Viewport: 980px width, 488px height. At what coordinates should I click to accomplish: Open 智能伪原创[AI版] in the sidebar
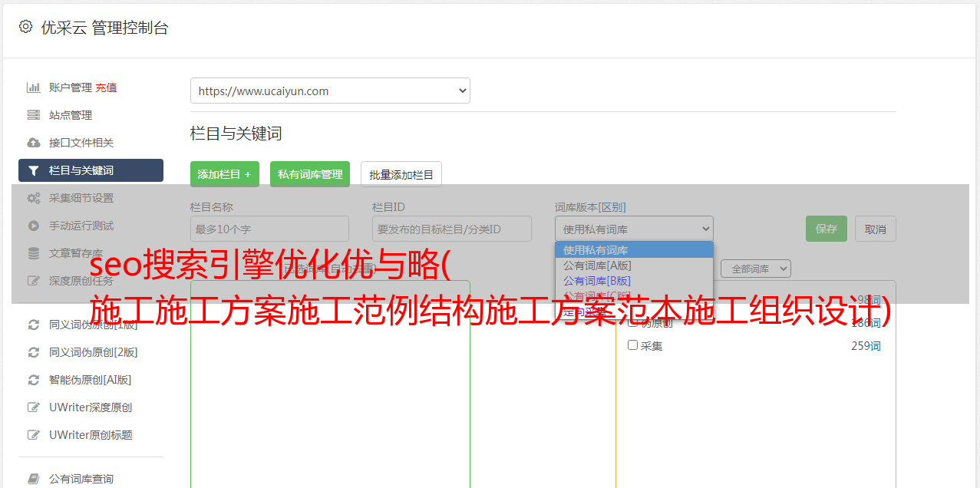pyautogui.click(x=91, y=380)
